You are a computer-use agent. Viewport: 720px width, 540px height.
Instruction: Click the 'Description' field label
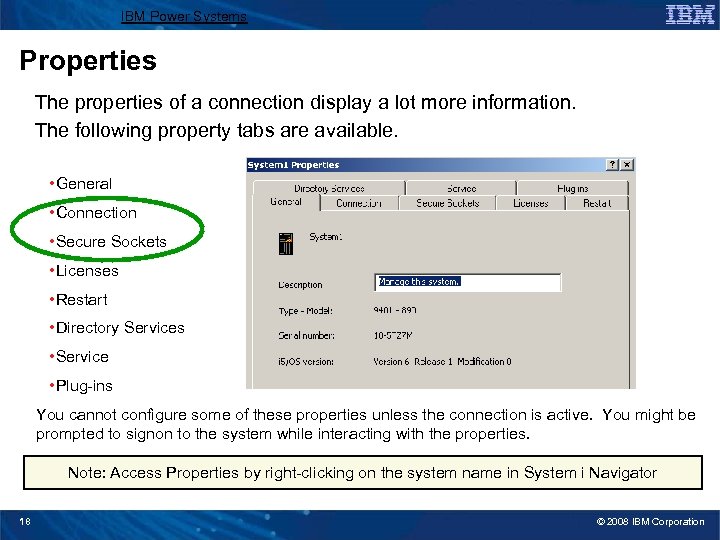(300, 285)
